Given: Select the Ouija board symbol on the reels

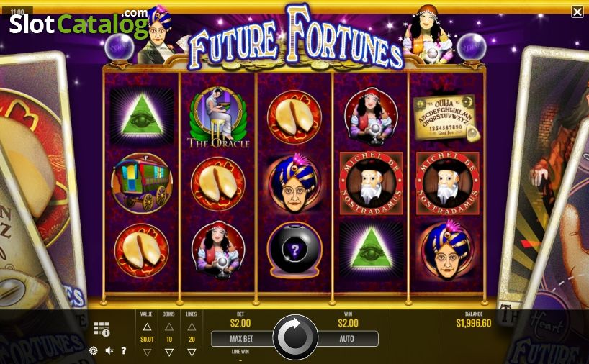Looking at the screenshot, I should click(x=446, y=117).
